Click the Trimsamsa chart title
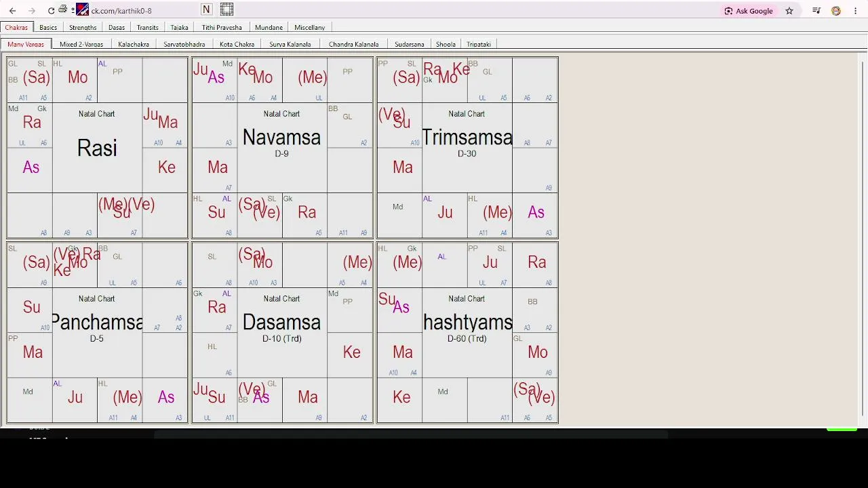 467,138
